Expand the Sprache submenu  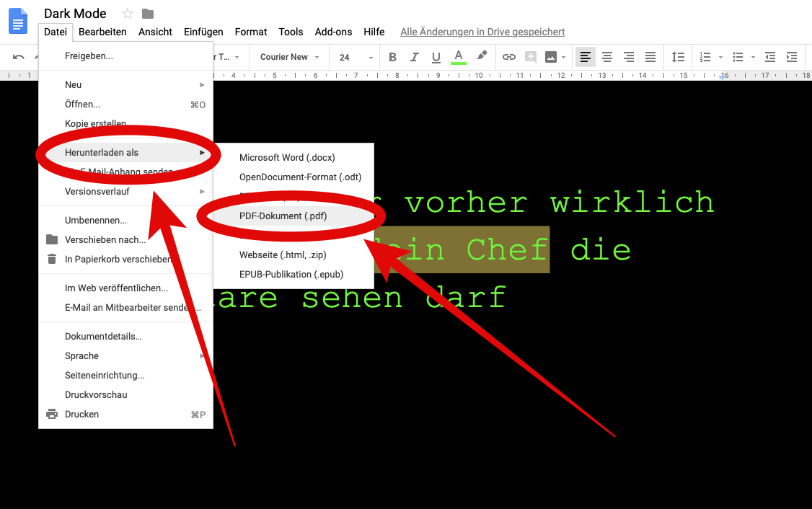(x=126, y=356)
